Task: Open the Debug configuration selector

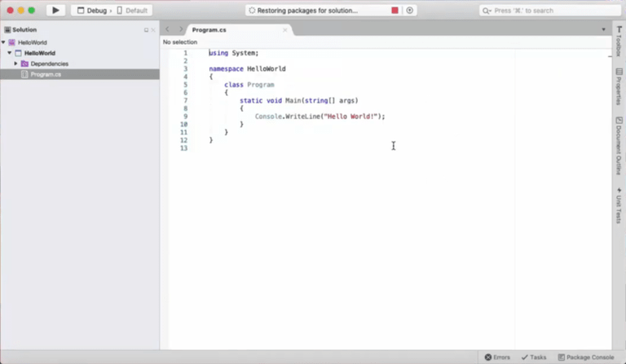Action: [93, 11]
